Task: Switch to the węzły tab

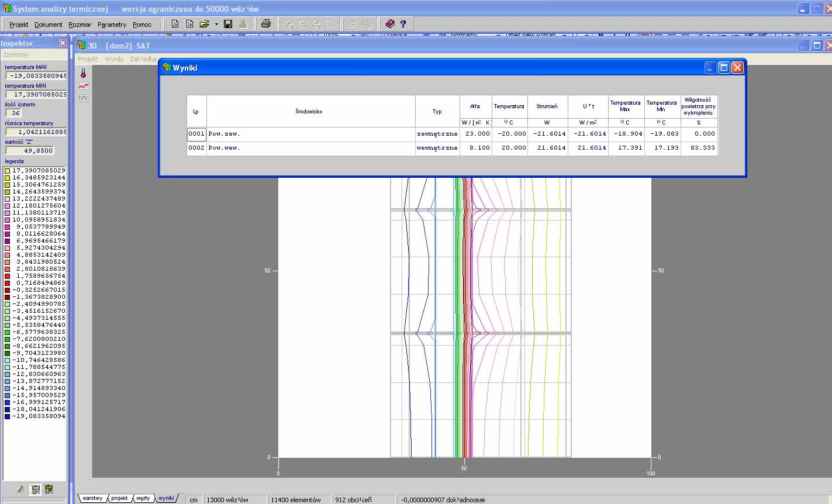Action: point(143,498)
